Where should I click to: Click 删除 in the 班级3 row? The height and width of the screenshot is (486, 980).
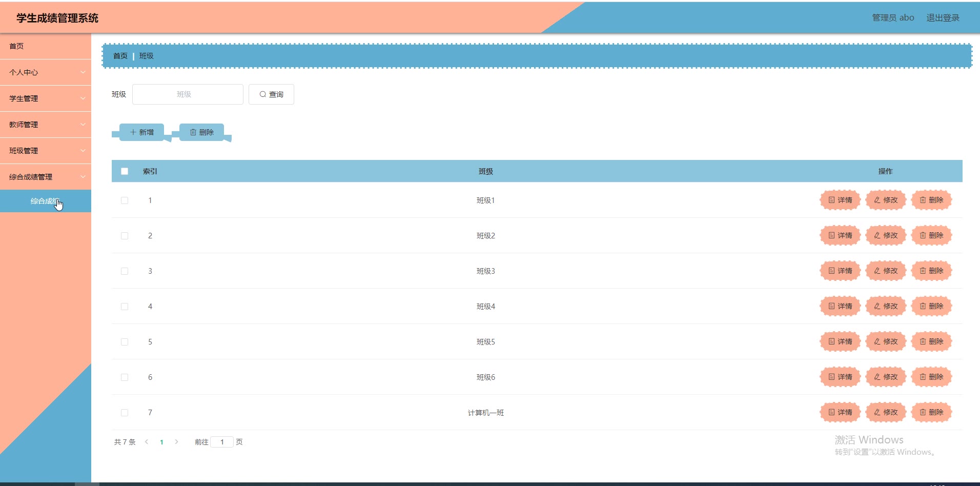(x=931, y=271)
